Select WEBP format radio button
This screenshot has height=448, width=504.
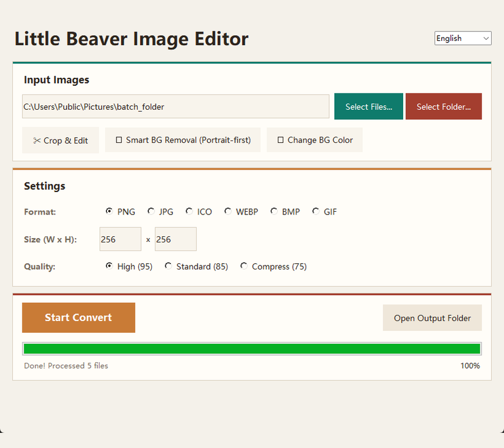[228, 211]
